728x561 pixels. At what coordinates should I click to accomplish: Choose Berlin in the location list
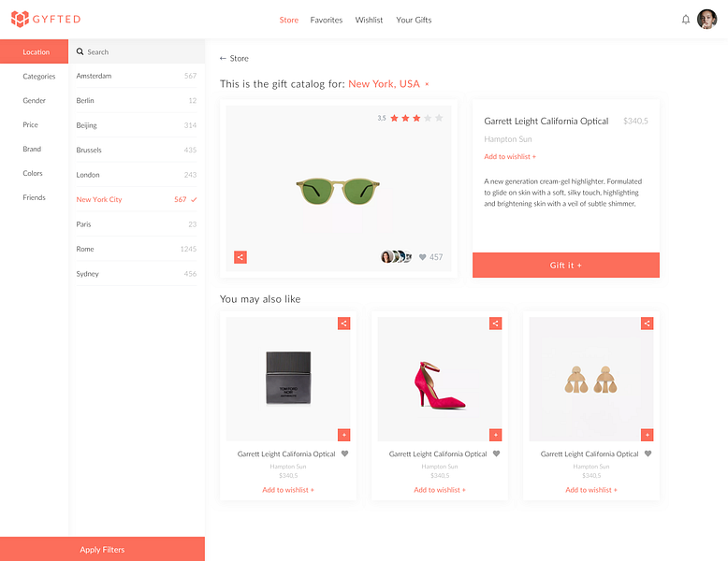click(137, 100)
